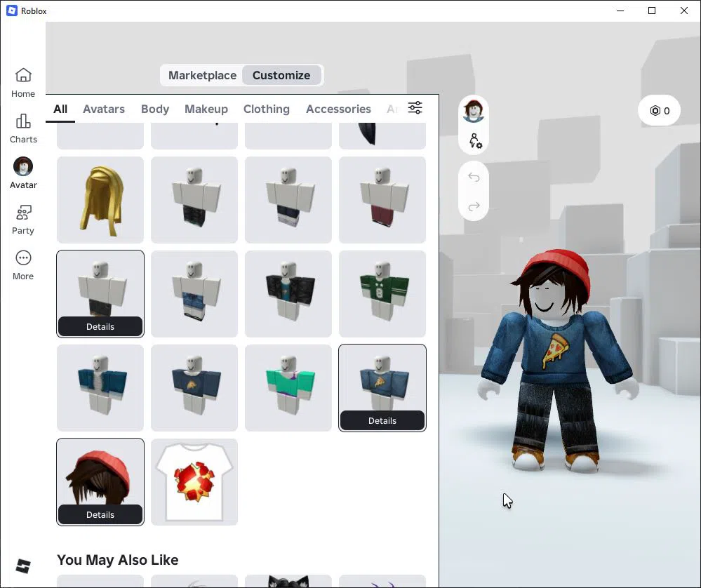701x588 pixels.
Task: Select the blue denim shorts item
Action: coord(194,294)
